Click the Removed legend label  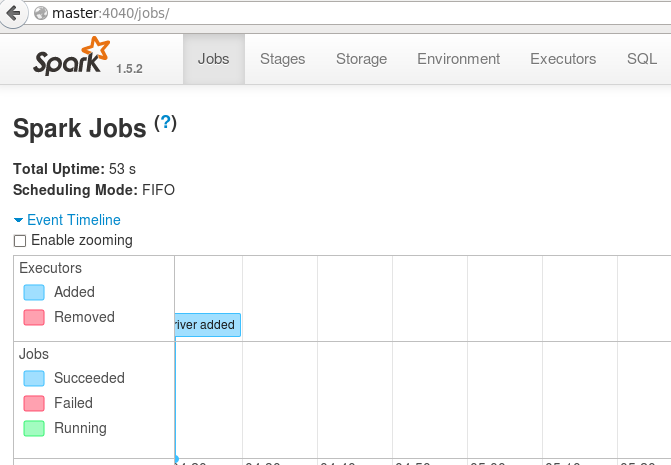84,317
